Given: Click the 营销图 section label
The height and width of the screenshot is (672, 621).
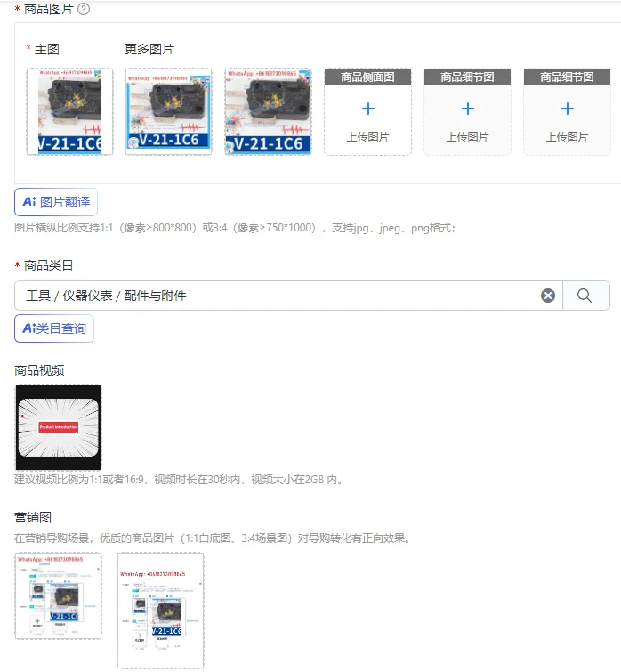Looking at the screenshot, I should 33,517.
